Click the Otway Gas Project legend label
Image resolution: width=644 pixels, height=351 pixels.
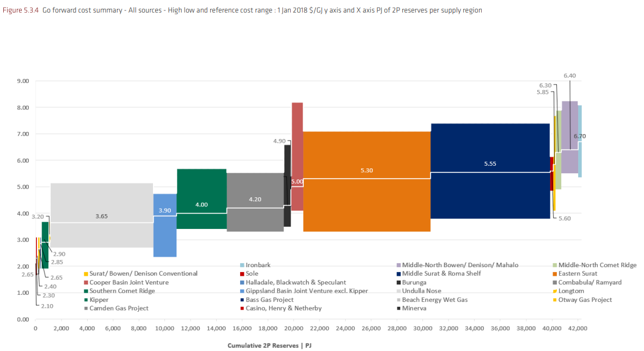[585, 300]
